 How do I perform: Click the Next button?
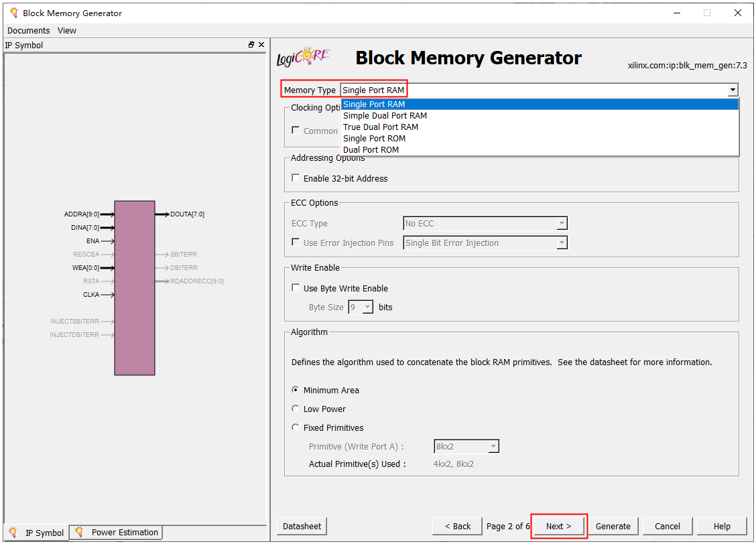(558, 526)
